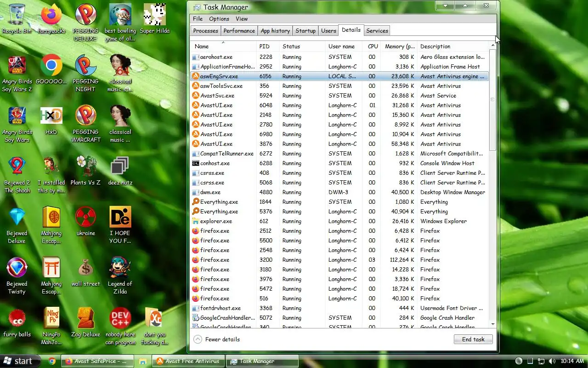
Task: Click the process list scrollbar up arrow
Action: click(493, 45)
